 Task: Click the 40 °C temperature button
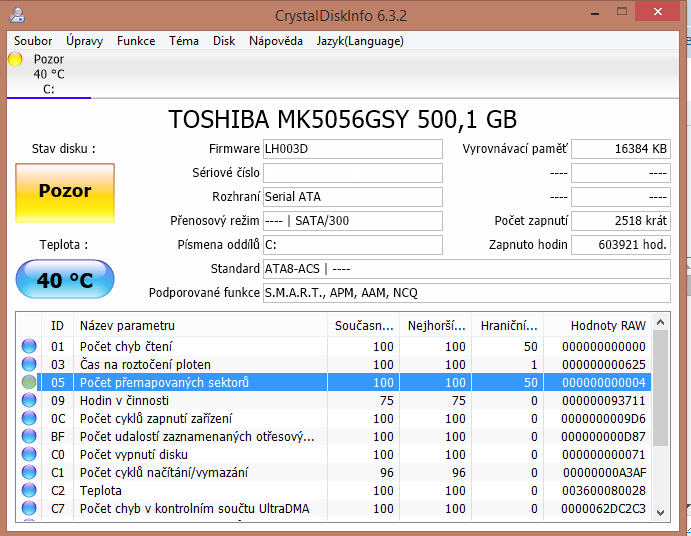[65, 280]
